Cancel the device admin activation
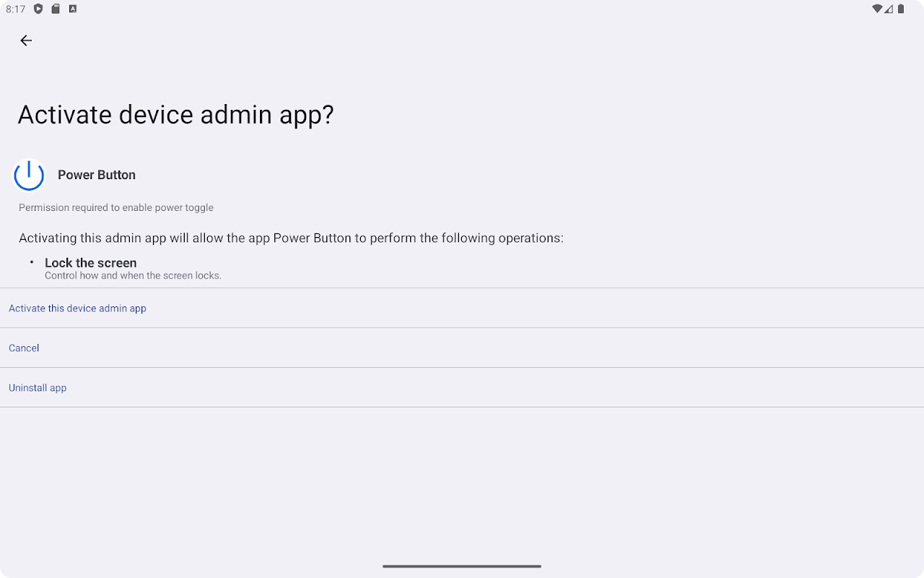 (x=462, y=348)
